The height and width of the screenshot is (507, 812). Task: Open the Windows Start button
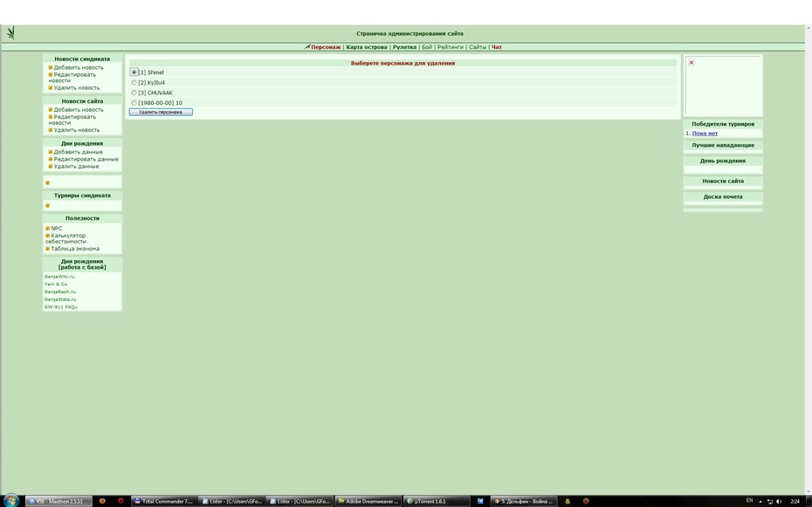click(10, 501)
